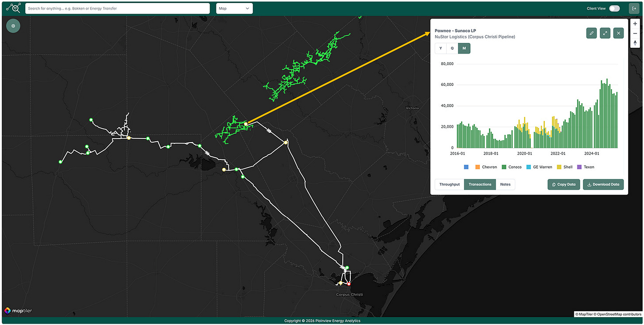Screen dimensions: 644x325
Task: Close the Pawnee - Sunoco LP panel
Action: (x=618, y=33)
